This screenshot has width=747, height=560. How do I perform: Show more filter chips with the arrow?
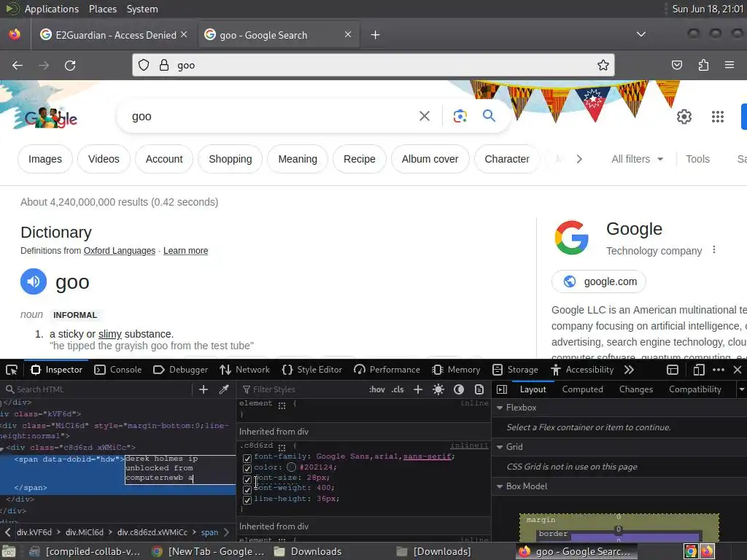[579, 159]
